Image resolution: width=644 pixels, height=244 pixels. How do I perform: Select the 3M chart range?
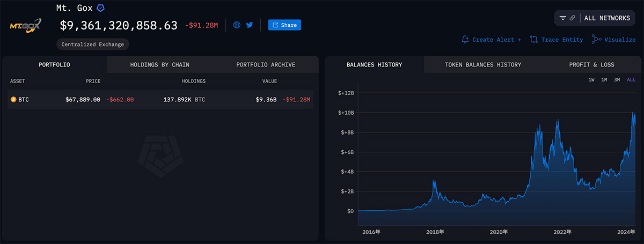pyautogui.click(x=617, y=80)
